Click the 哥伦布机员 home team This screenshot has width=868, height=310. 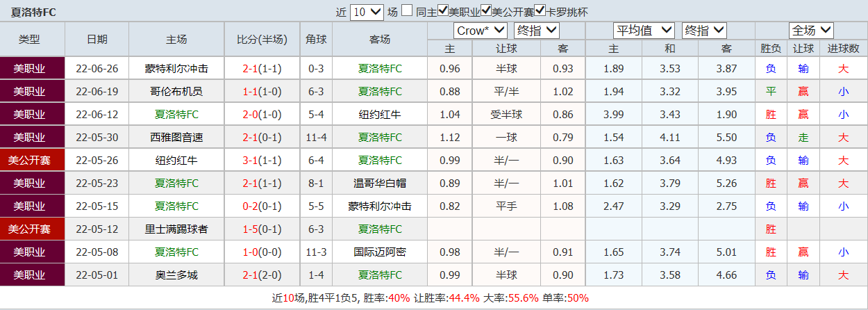pos(176,92)
